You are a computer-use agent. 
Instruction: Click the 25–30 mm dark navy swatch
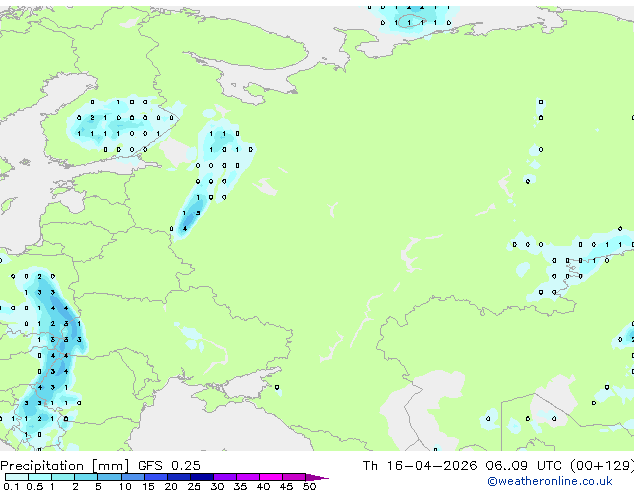click(202, 477)
